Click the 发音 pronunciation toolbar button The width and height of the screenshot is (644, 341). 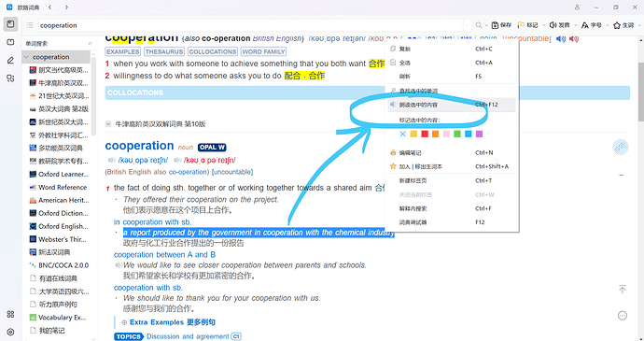coord(560,25)
